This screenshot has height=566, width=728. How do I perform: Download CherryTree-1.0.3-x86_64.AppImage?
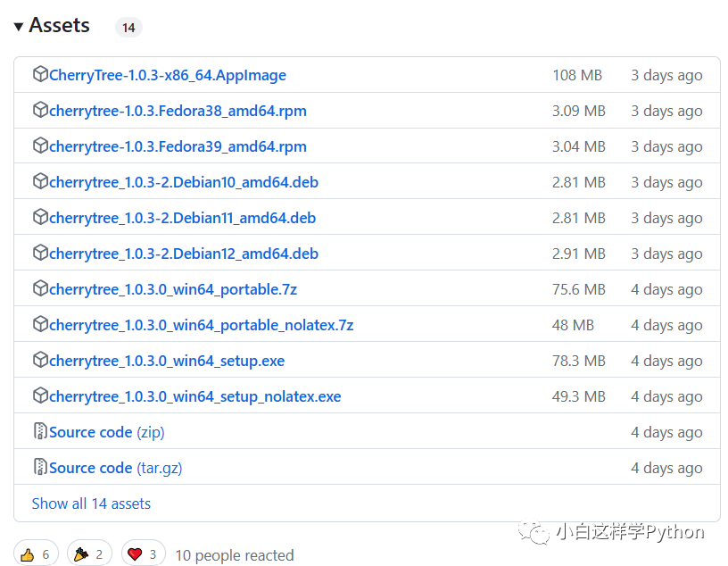point(168,75)
